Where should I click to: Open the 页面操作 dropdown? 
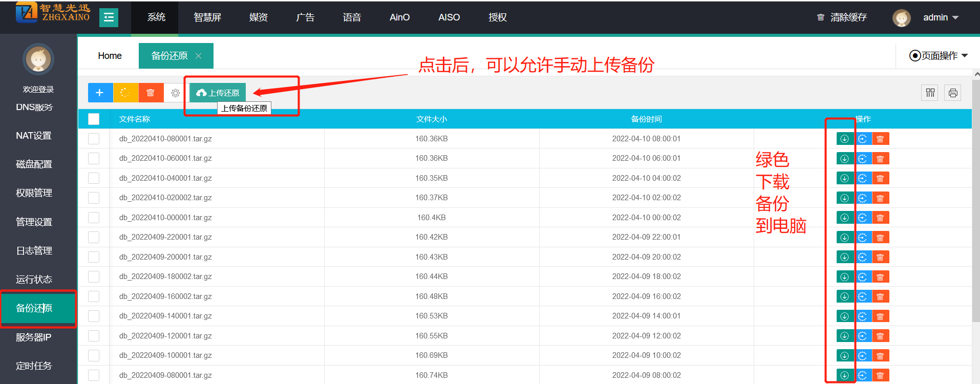(939, 56)
